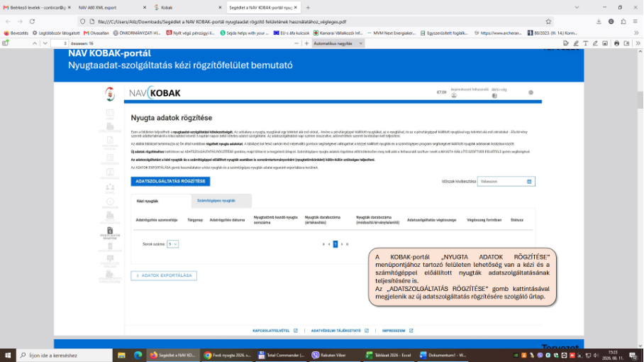Toggle the PDF viewer sidebar
This screenshot has width=644, height=362.
click(6, 43)
